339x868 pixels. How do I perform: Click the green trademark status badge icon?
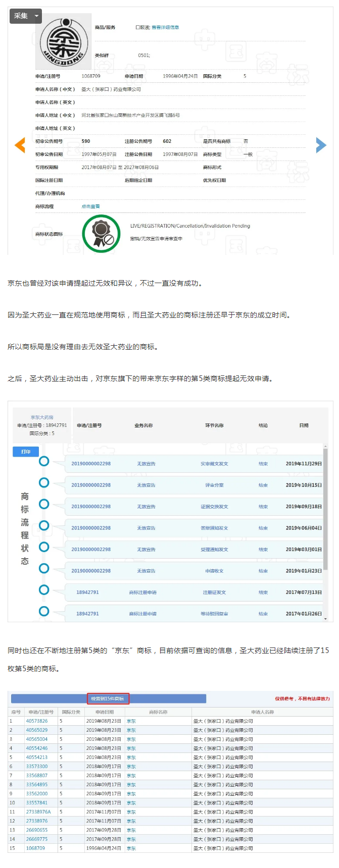(x=102, y=234)
